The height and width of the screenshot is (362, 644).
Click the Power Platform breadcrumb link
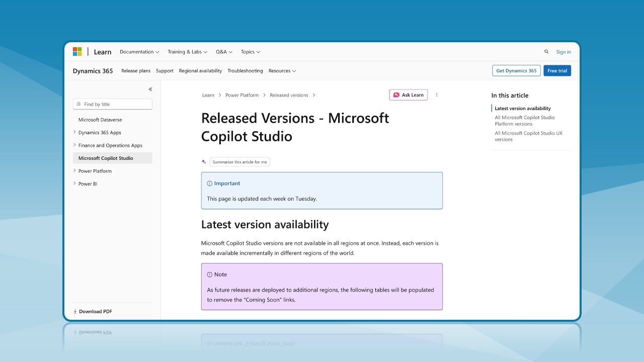pos(242,95)
